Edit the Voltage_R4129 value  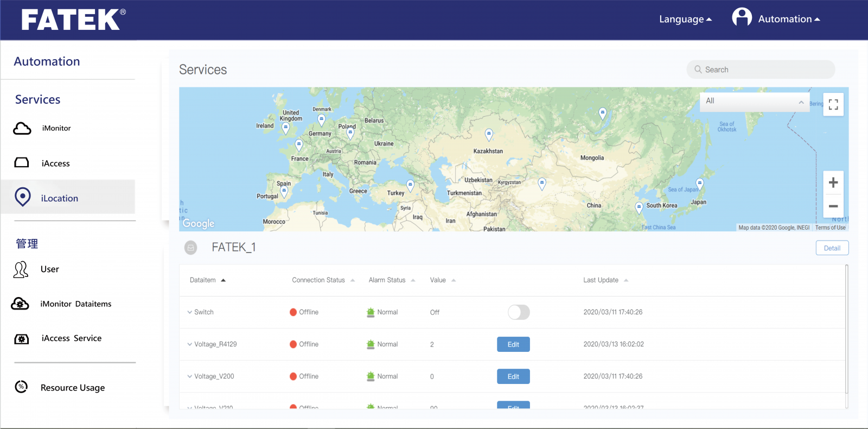click(x=513, y=344)
